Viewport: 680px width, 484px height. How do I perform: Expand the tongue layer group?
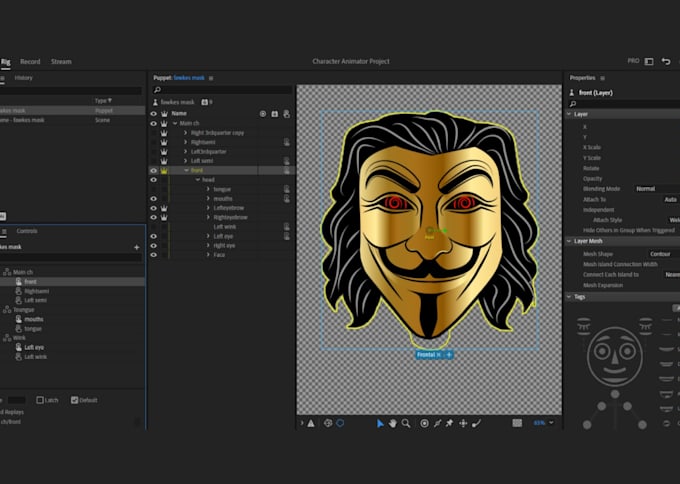tap(208, 189)
